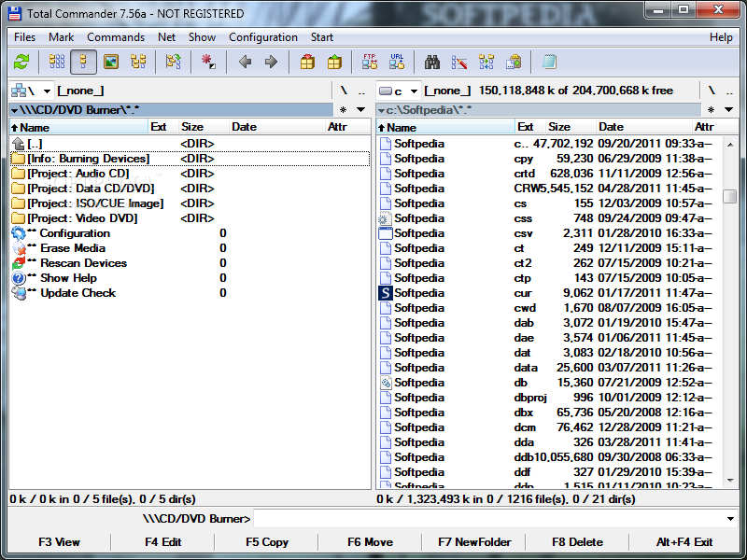Image resolution: width=747 pixels, height=560 pixels.
Task: Open the Commands menu
Action: pos(116,37)
